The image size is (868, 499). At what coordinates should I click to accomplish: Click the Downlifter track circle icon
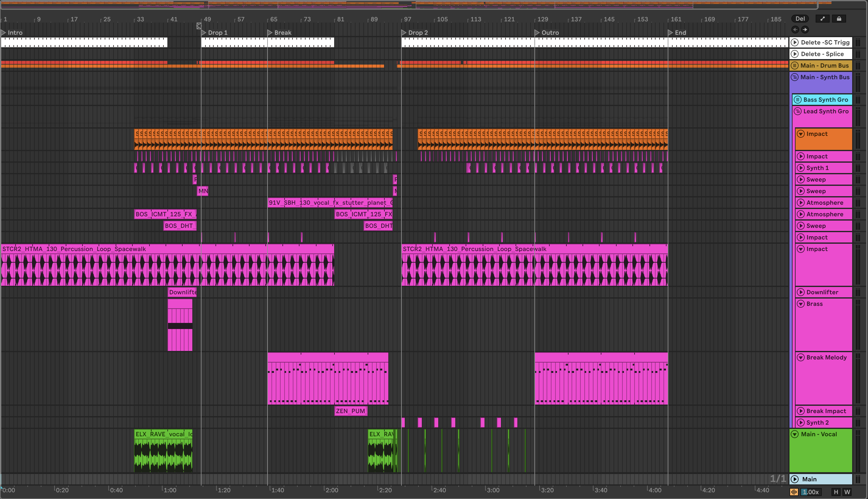(x=800, y=292)
